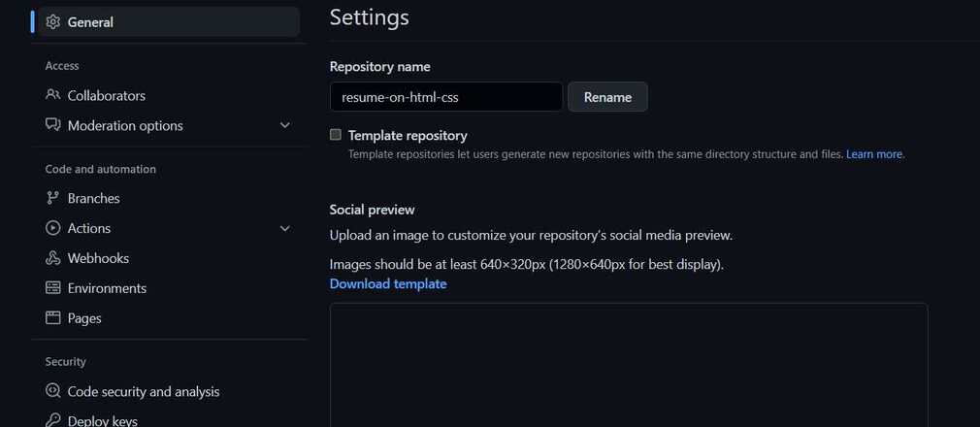The height and width of the screenshot is (427, 980).
Task: Click the Moderation options comment icon
Action: (53, 125)
